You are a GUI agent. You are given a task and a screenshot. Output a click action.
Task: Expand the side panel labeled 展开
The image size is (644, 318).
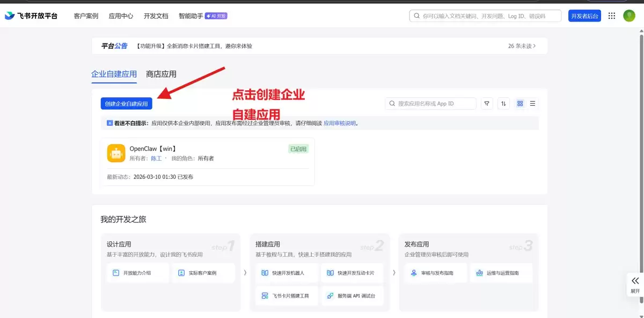pyautogui.click(x=635, y=285)
